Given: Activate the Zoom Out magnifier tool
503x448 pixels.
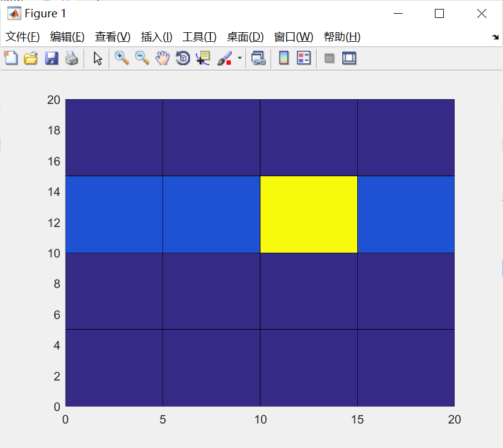Looking at the screenshot, I should pos(142,59).
